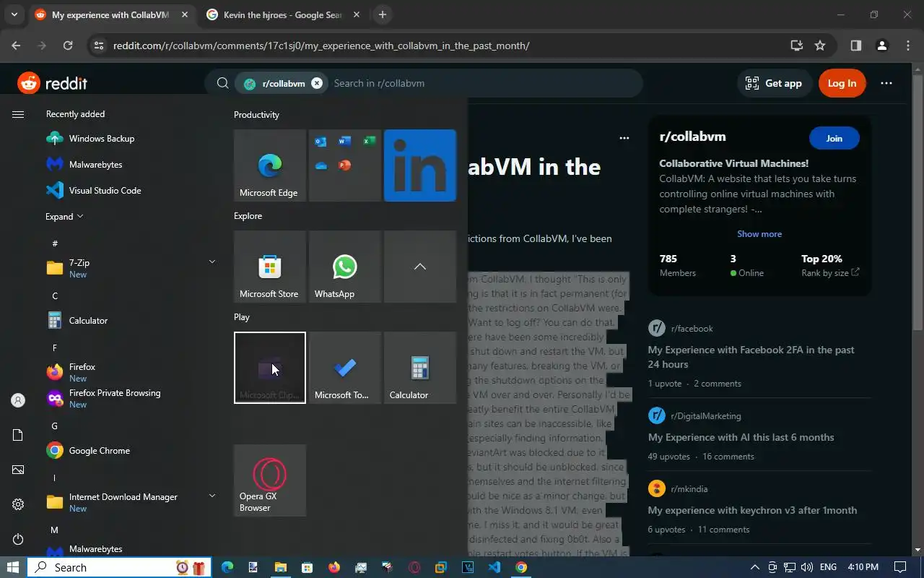
Task: Click the Windows Start button
Action: coord(13,567)
